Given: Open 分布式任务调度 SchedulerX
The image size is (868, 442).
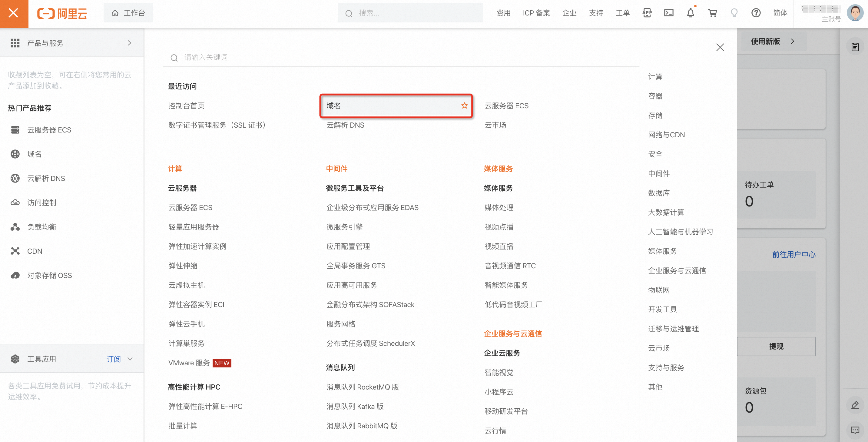Looking at the screenshot, I should pos(371,343).
